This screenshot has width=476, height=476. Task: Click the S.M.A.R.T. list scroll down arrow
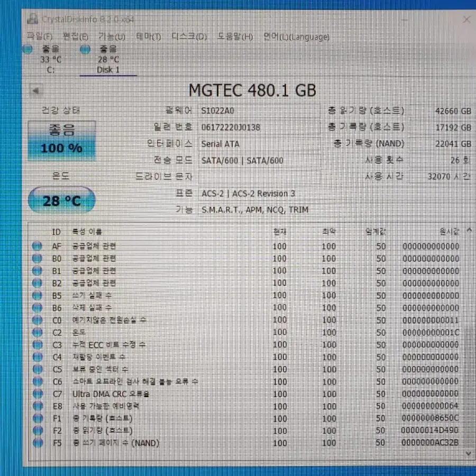(469, 454)
